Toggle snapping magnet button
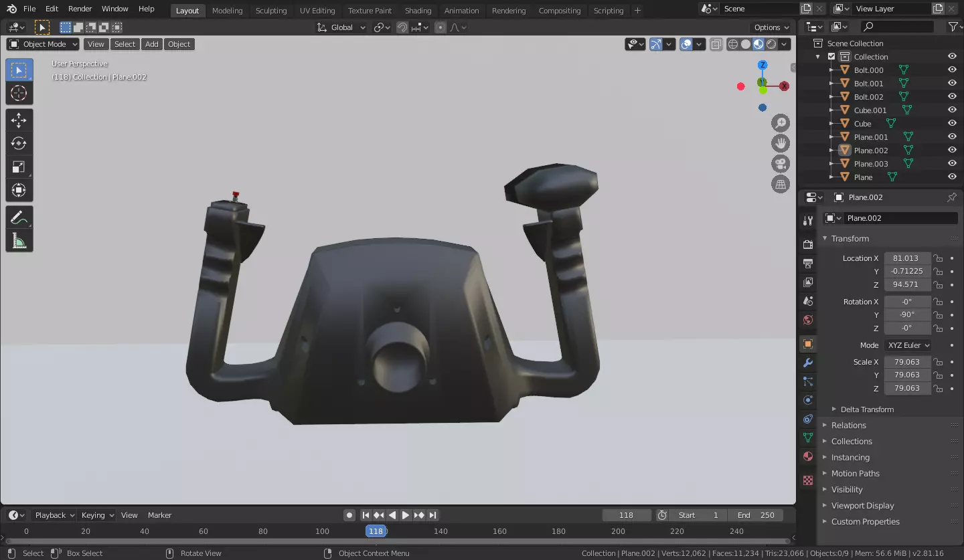964x560 pixels. click(x=402, y=27)
